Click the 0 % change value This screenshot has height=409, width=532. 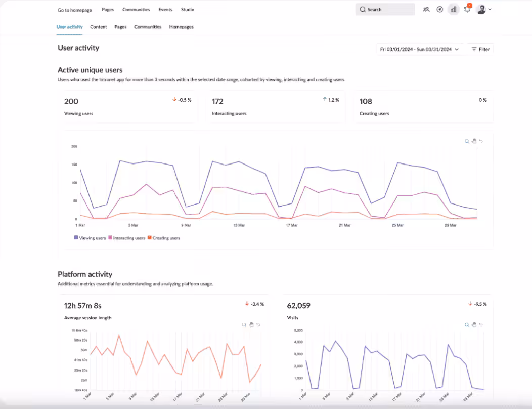coord(483,100)
